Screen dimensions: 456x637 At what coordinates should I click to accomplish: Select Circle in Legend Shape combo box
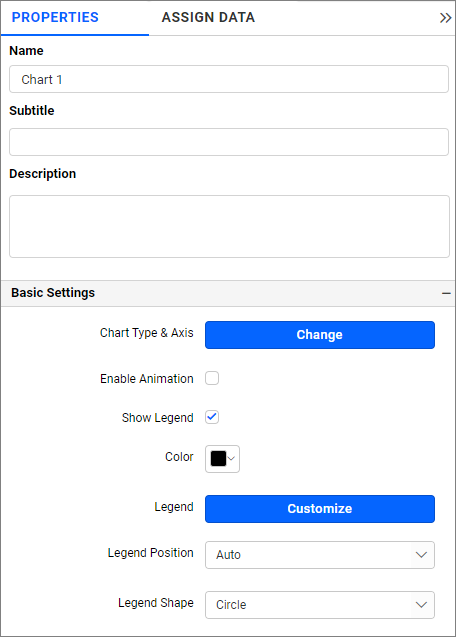pos(320,604)
